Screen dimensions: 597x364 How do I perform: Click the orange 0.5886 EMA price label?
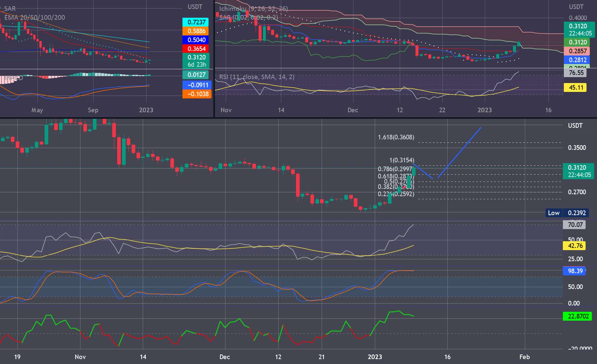(x=196, y=31)
